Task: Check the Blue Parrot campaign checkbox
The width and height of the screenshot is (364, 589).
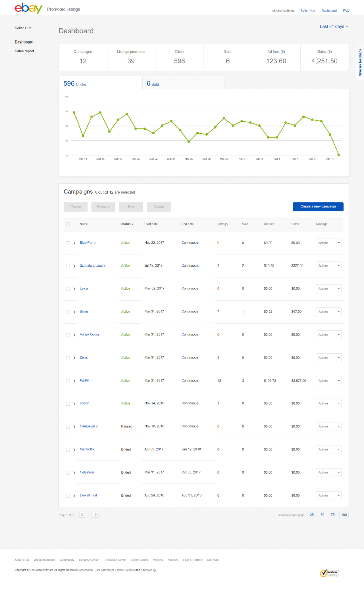Action: tap(68, 243)
